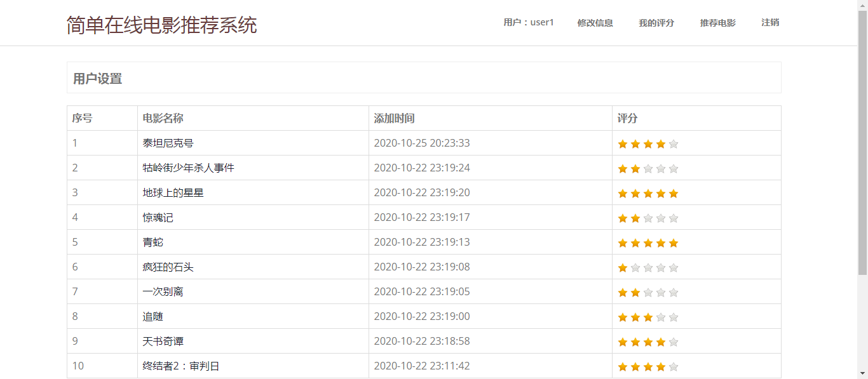Image resolution: width=868 pixels, height=379 pixels.
Task: Click the second star for 追随
Action: [635, 317]
